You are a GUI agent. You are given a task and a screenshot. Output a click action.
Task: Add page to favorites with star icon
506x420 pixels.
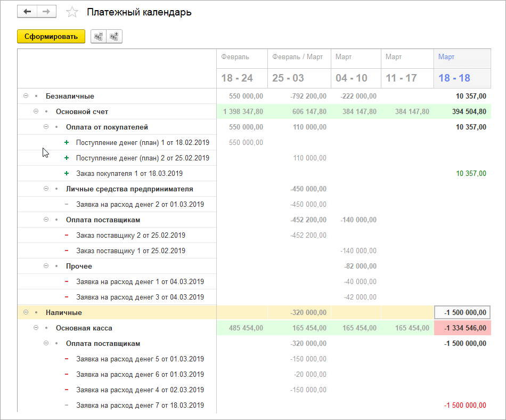72,12
